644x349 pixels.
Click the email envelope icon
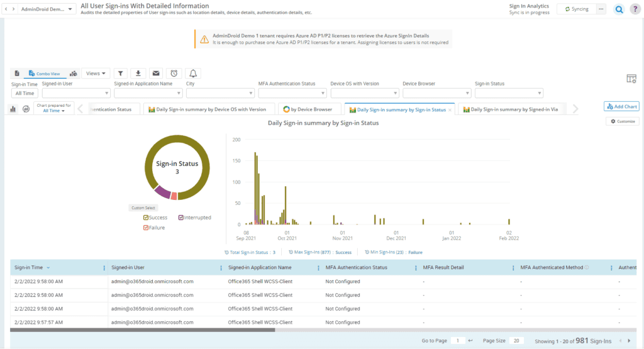156,74
